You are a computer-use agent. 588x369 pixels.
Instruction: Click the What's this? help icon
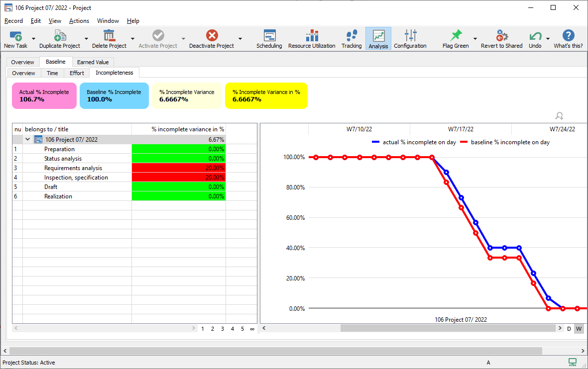pyautogui.click(x=569, y=36)
